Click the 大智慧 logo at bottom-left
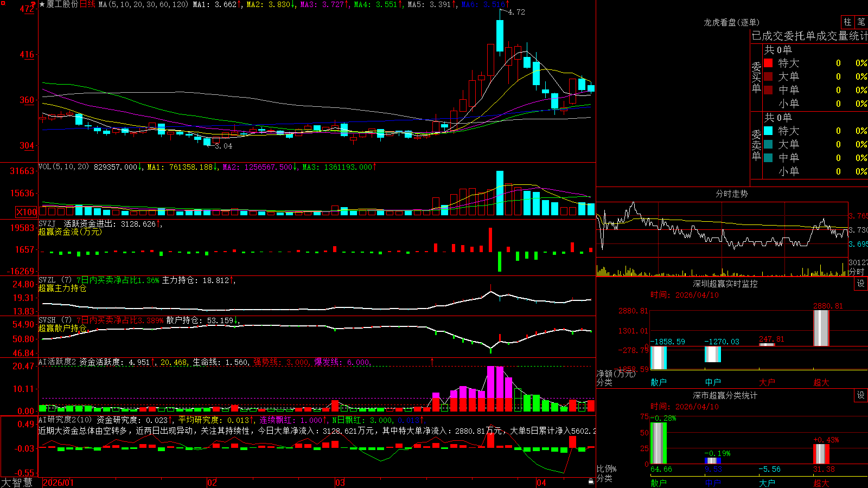868x488 pixels. click(x=17, y=483)
